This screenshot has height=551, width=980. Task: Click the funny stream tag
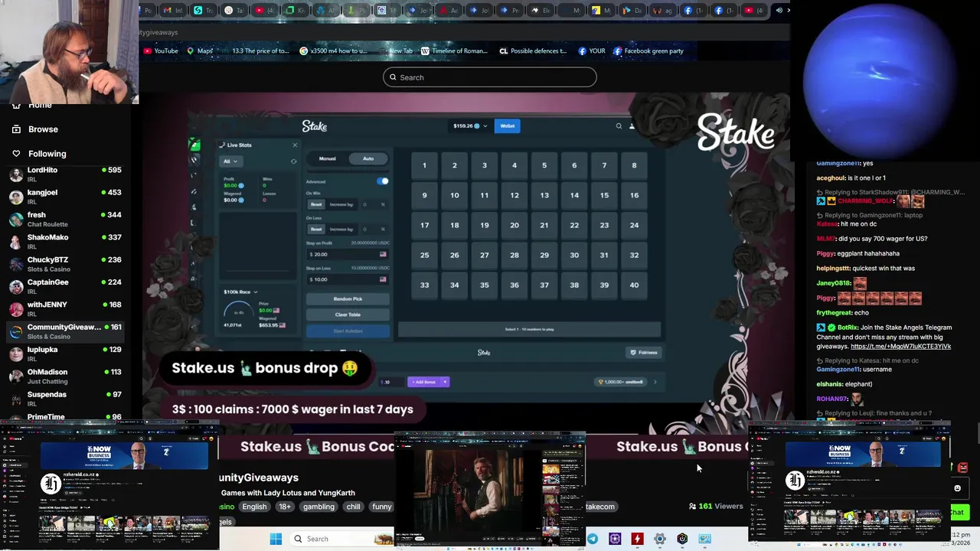[381, 507]
